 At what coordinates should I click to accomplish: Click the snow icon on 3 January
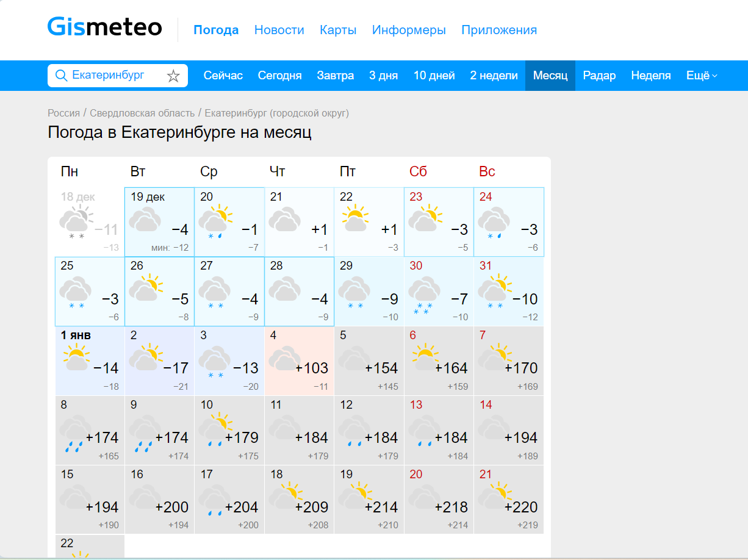(x=214, y=362)
